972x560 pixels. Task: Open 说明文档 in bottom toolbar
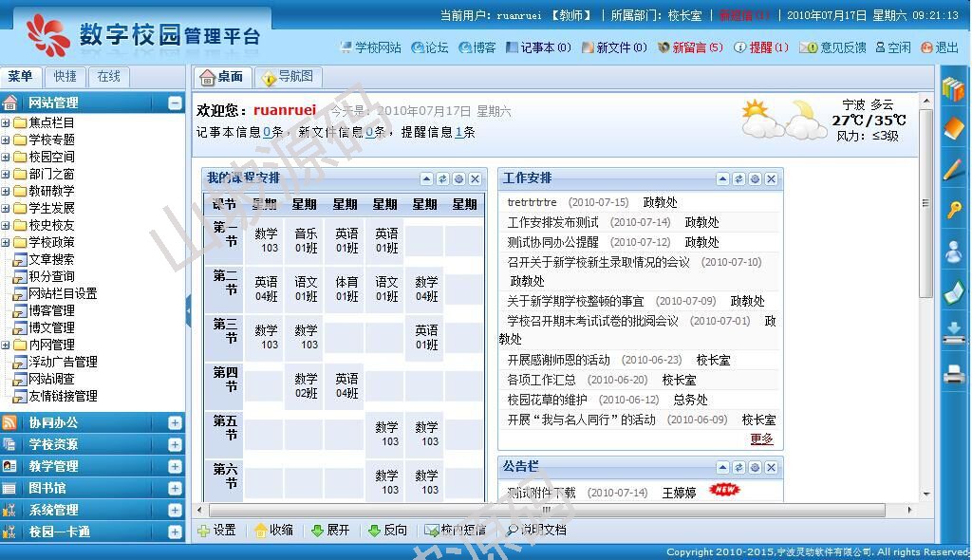point(537,531)
